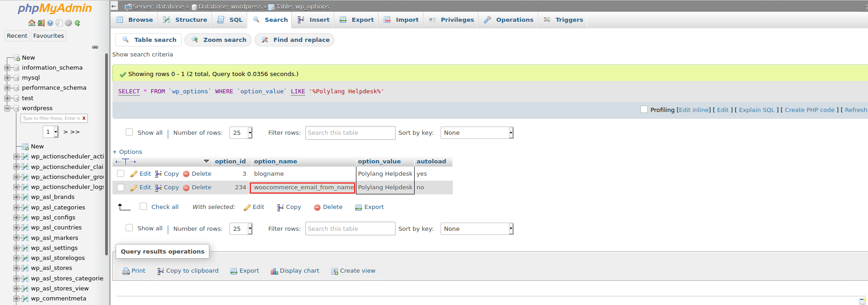This screenshot has height=305, width=868.
Task: Click the Explain SQL link
Action: coord(756,110)
